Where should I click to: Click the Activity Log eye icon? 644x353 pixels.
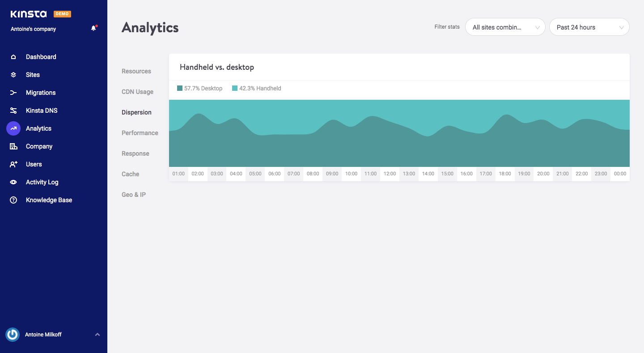click(13, 182)
